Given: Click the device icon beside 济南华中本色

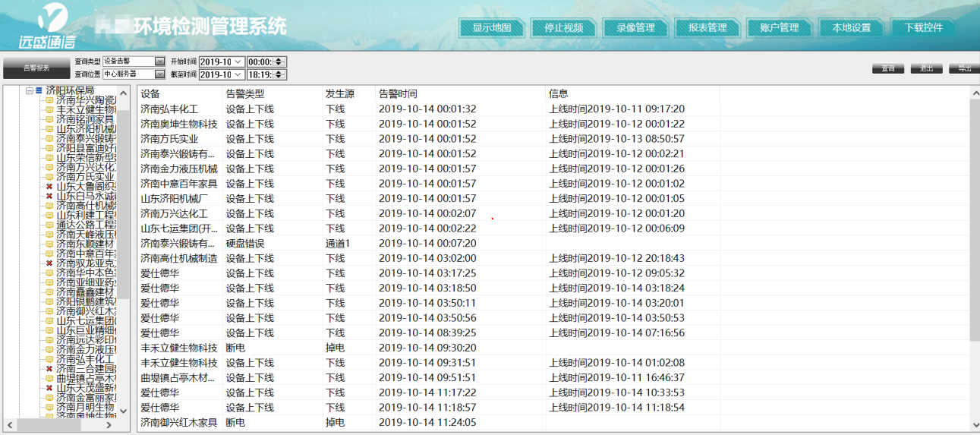Looking at the screenshot, I should [x=49, y=273].
